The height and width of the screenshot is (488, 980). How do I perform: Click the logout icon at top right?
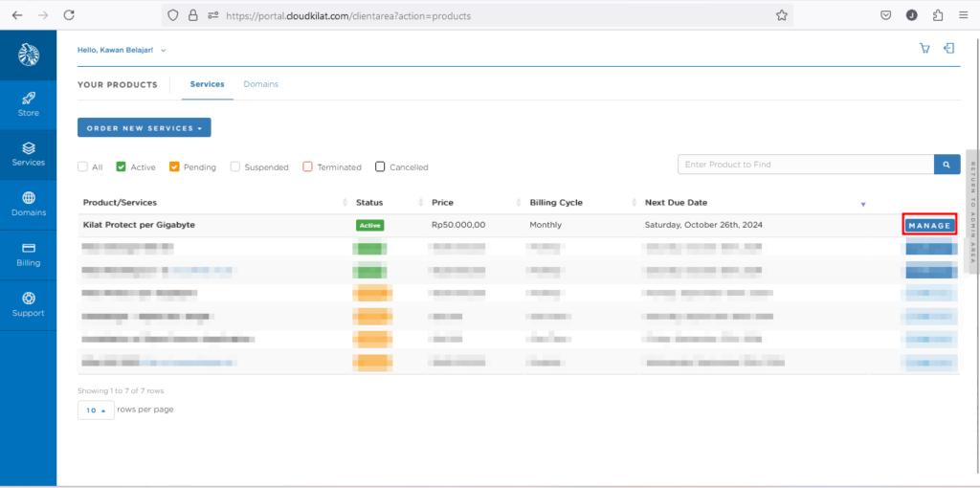[948, 49]
